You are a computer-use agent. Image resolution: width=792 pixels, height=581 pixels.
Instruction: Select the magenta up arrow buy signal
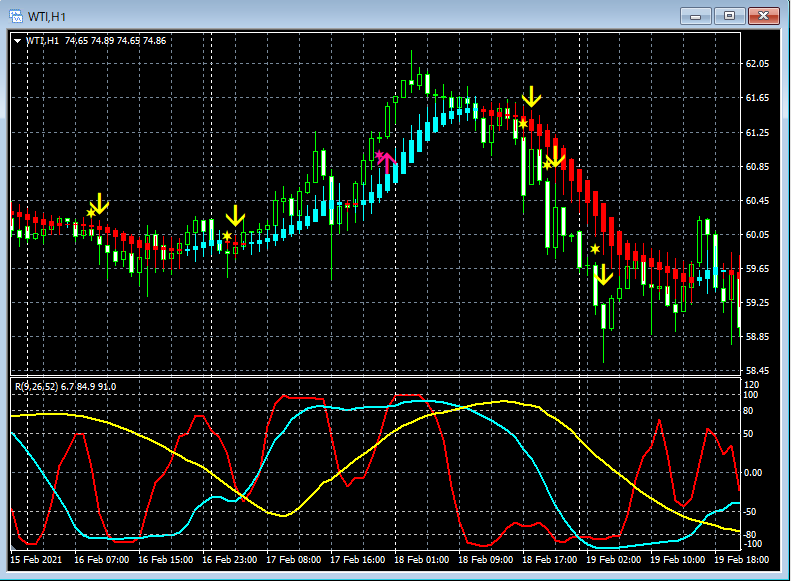tap(386, 163)
